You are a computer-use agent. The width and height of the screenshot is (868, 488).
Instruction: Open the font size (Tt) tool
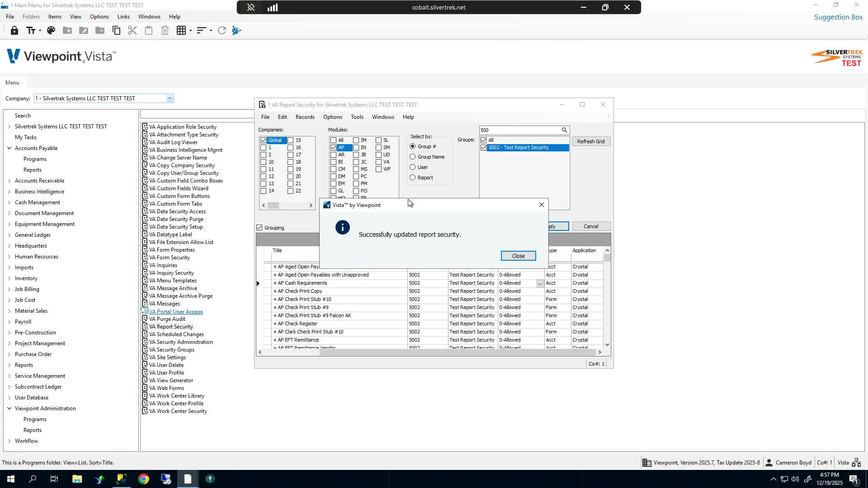coord(31,30)
